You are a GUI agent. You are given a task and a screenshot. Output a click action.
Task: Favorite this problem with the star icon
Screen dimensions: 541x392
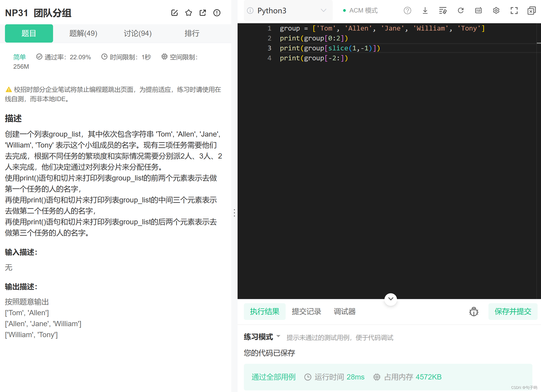(x=188, y=13)
